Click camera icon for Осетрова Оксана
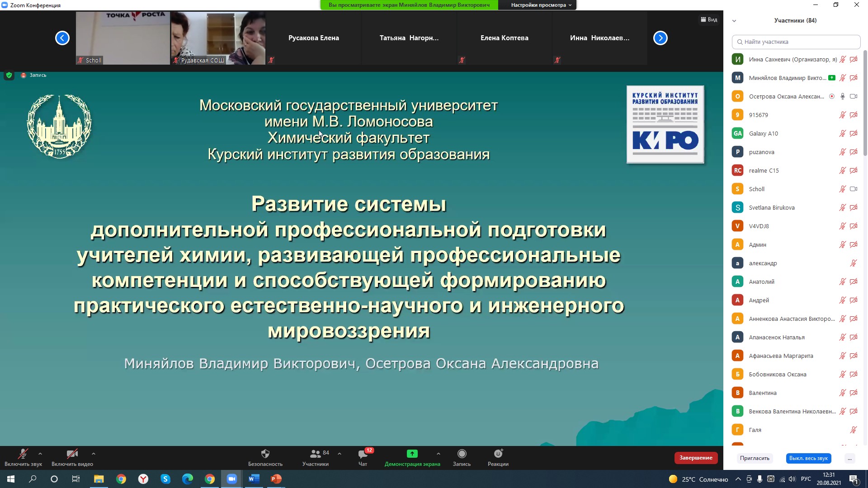868x488 pixels. 854,96
